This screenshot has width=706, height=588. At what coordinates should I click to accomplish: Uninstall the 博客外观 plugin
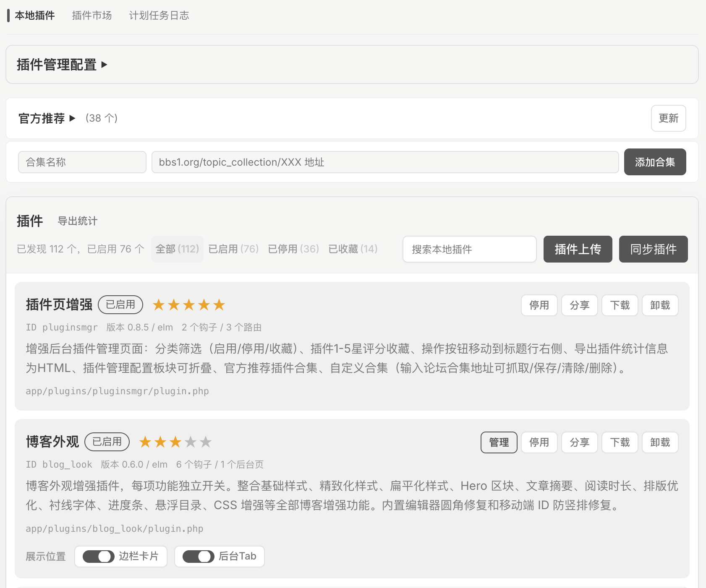pos(660,442)
